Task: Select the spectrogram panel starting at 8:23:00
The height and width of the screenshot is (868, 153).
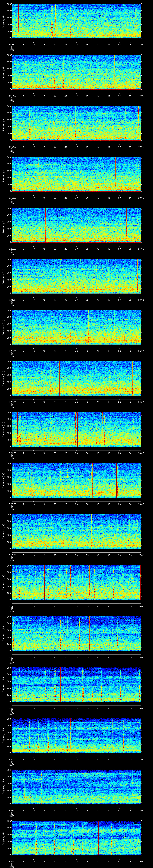Action: 77,378
